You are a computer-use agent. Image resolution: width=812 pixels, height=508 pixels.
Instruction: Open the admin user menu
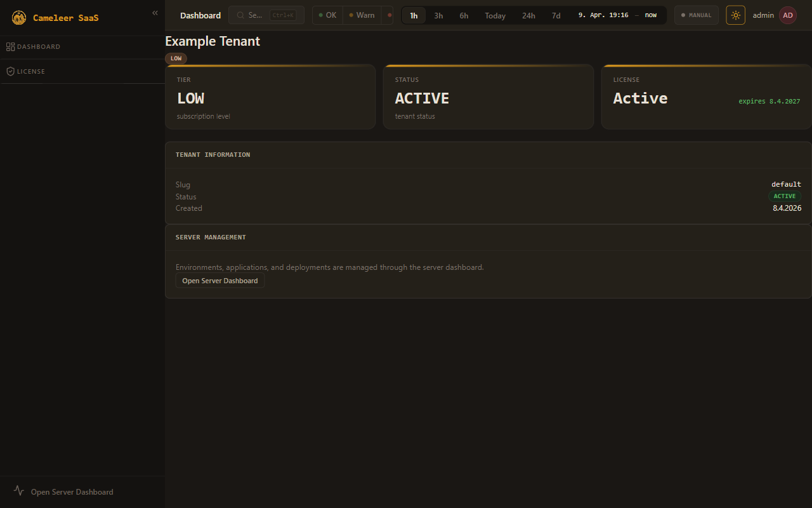763,15
